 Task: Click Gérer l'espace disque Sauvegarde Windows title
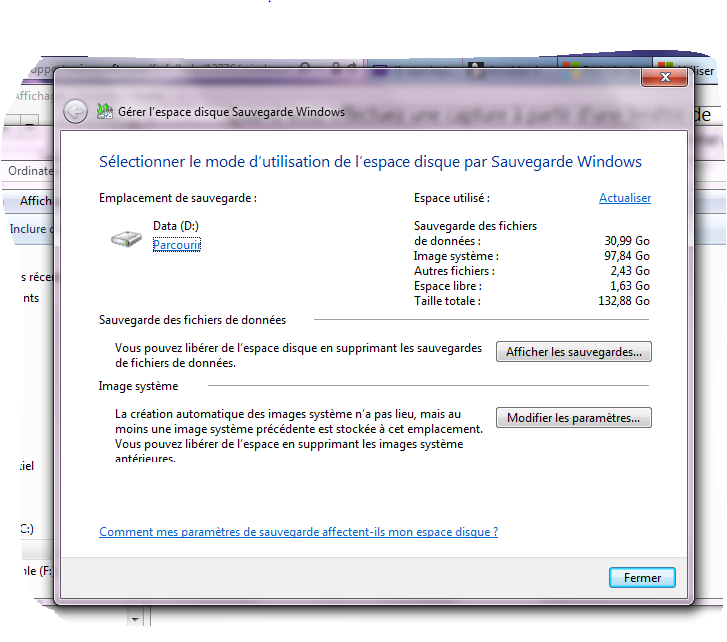click(231, 112)
